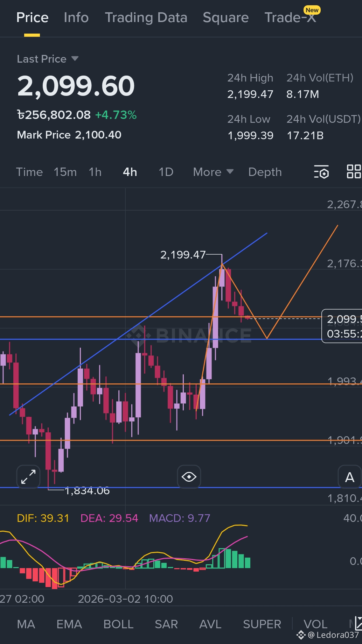Tap the 2026-03-02 10:00 date label

click(125, 599)
